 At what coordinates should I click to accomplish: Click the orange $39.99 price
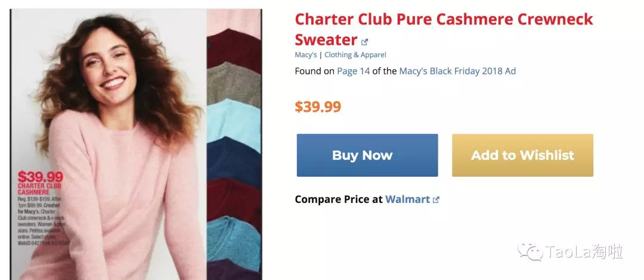click(x=318, y=107)
